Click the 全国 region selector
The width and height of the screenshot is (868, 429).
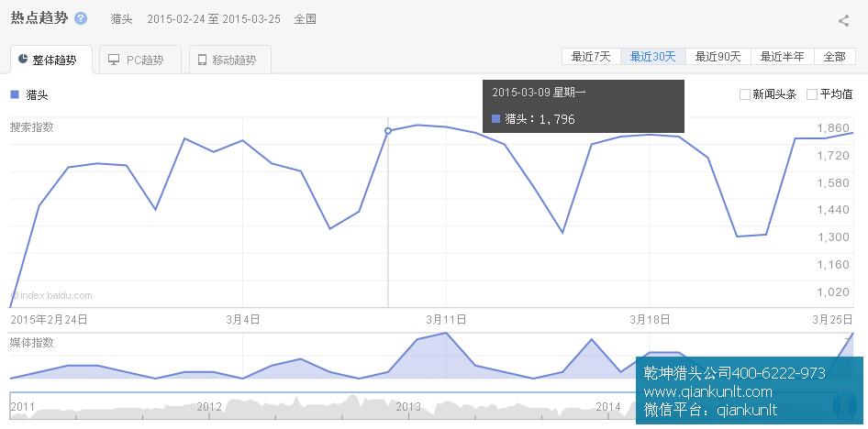click(306, 19)
